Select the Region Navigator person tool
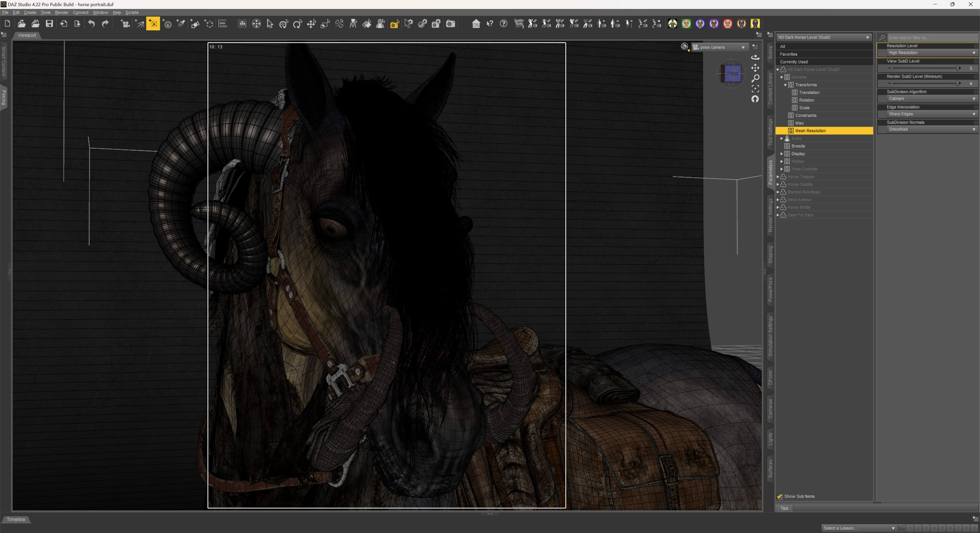 (x=381, y=23)
